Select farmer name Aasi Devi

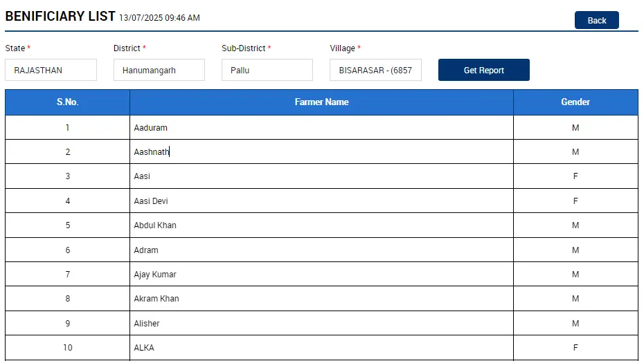[151, 201]
